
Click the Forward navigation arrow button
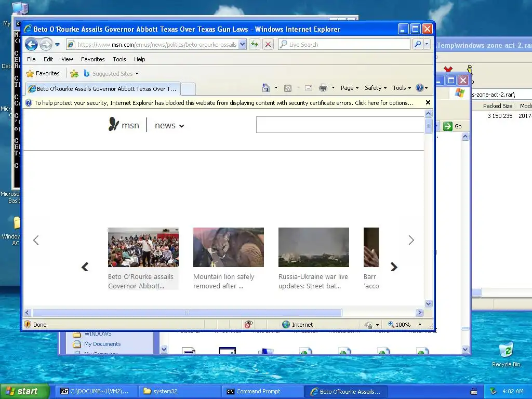(x=46, y=45)
